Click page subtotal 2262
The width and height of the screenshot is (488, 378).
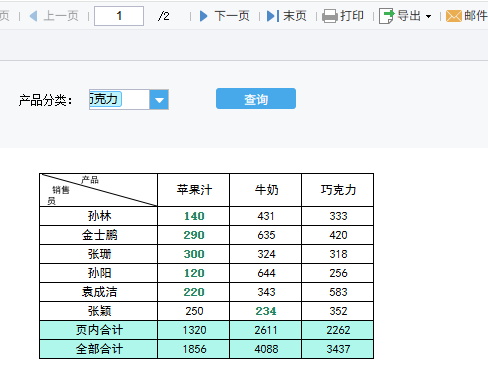[x=338, y=330]
